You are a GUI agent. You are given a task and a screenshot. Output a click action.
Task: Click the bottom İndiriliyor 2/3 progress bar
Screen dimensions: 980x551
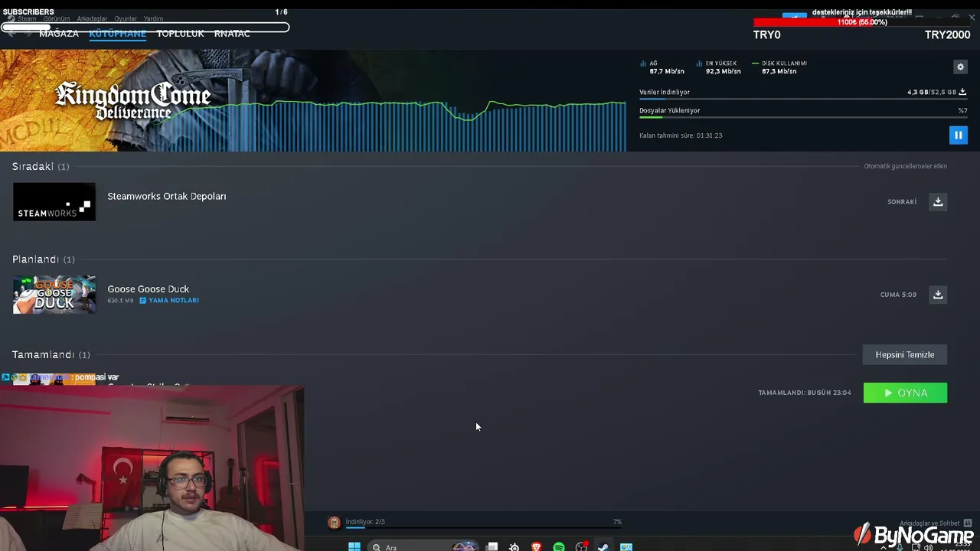(x=483, y=528)
